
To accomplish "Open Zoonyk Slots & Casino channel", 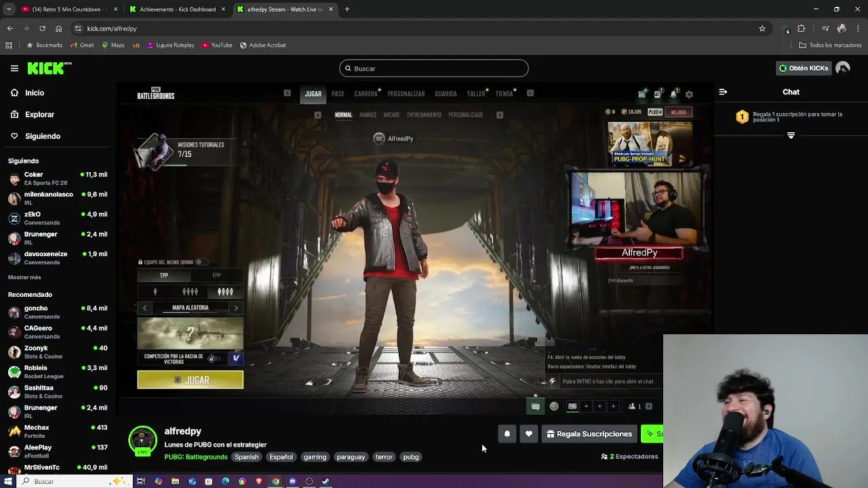I will tap(58, 352).
